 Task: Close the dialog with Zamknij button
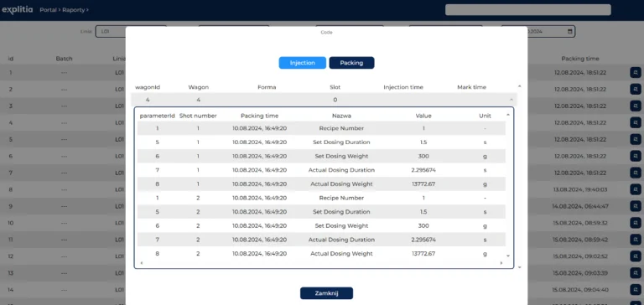pyautogui.click(x=326, y=293)
